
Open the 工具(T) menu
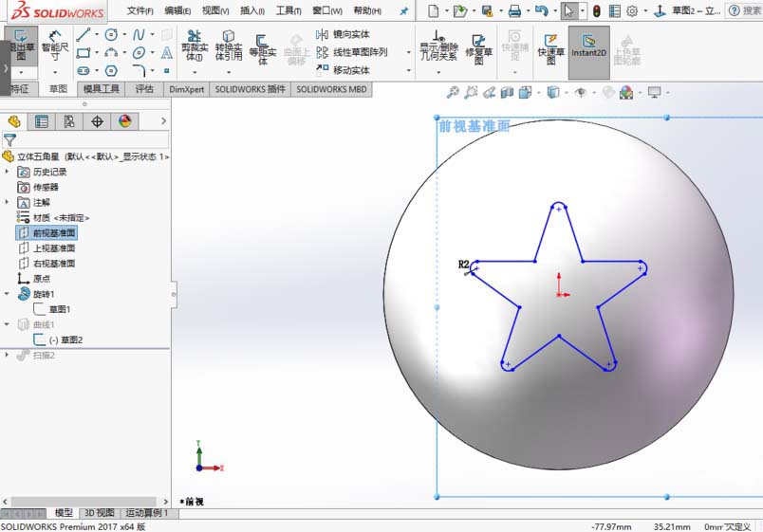288,10
